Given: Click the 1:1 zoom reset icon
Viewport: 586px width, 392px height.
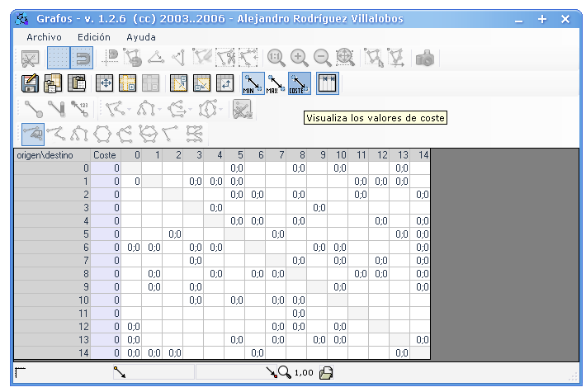Looking at the screenshot, I should 276,58.
